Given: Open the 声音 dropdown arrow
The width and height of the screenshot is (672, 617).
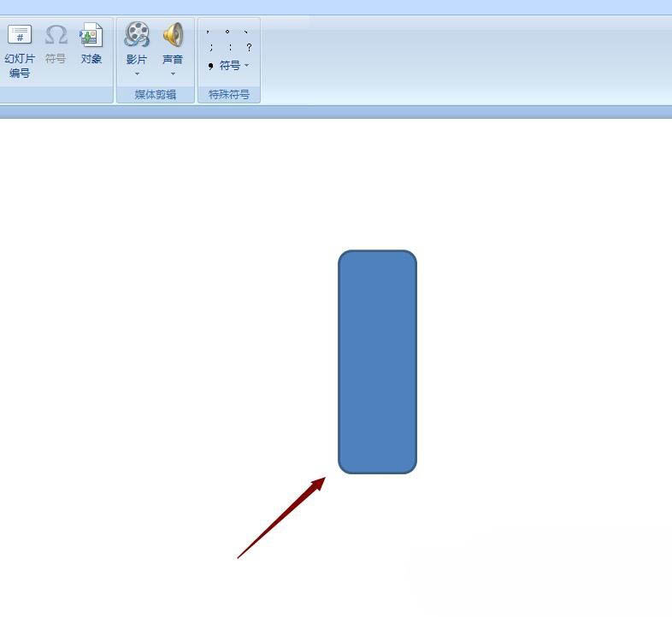Looking at the screenshot, I should pyautogui.click(x=173, y=74).
